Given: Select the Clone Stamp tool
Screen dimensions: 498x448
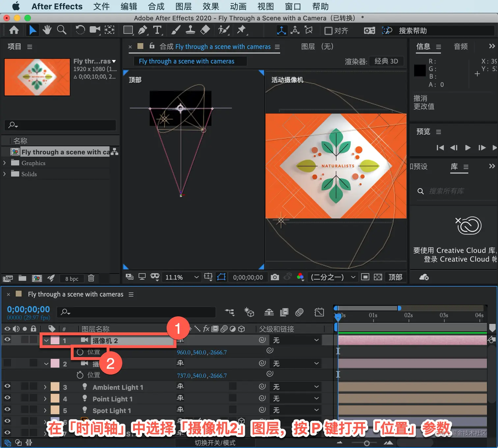Looking at the screenshot, I should (190, 30).
